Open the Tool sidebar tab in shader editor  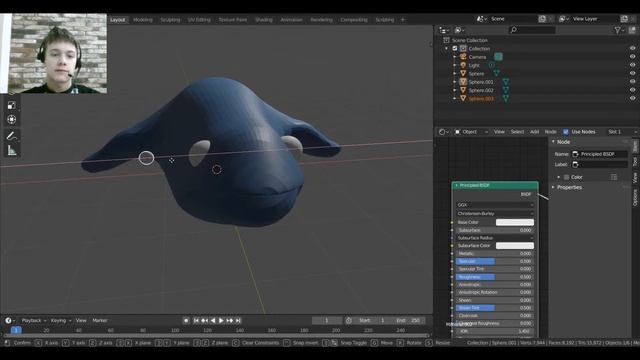(635, 162)
